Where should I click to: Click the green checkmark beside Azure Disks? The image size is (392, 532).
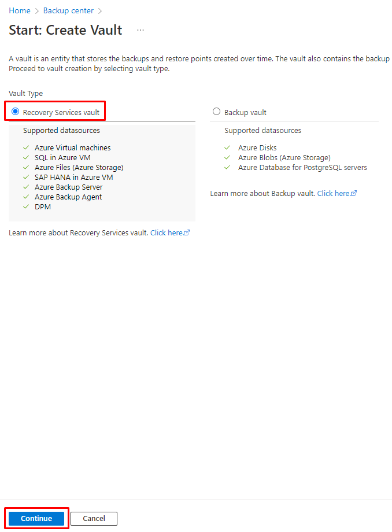pyautogui.click(x=227, y=147)
